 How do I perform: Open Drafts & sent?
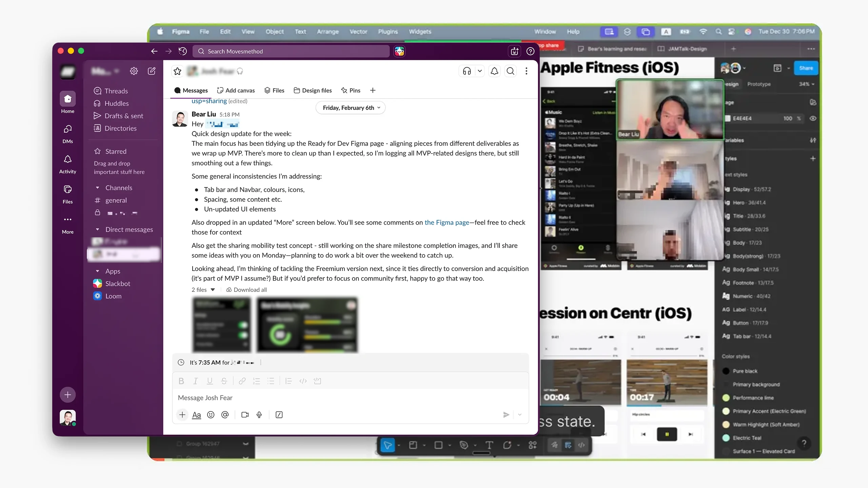[x=124, y=116]
